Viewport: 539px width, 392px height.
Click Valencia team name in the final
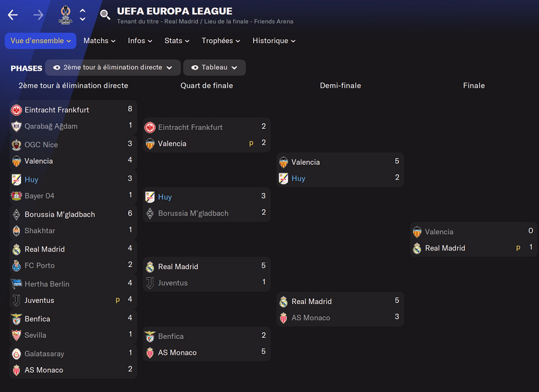tap(439, 232)
